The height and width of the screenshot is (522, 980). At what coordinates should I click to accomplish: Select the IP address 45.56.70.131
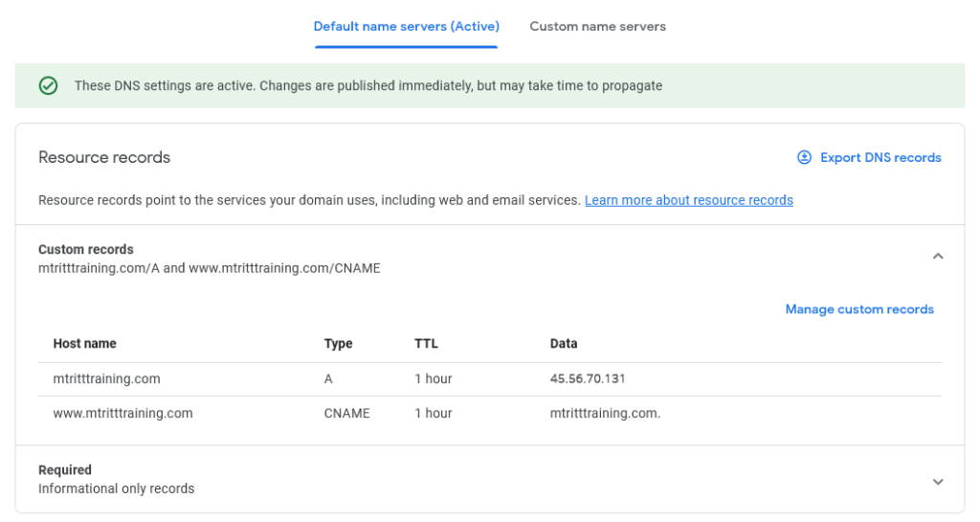click(588, 379)
